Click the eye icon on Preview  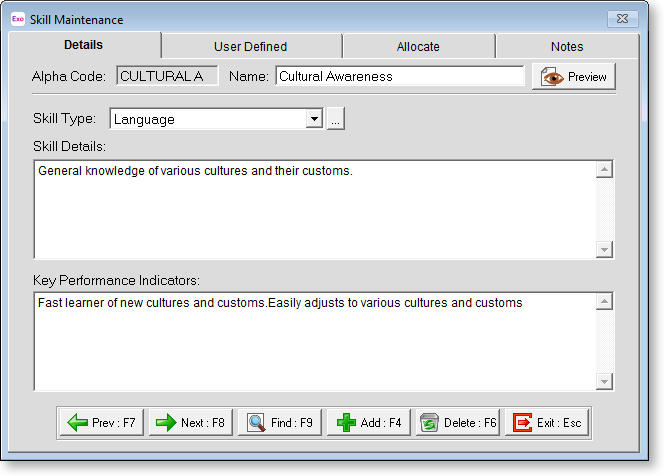[x=553, y=77]
